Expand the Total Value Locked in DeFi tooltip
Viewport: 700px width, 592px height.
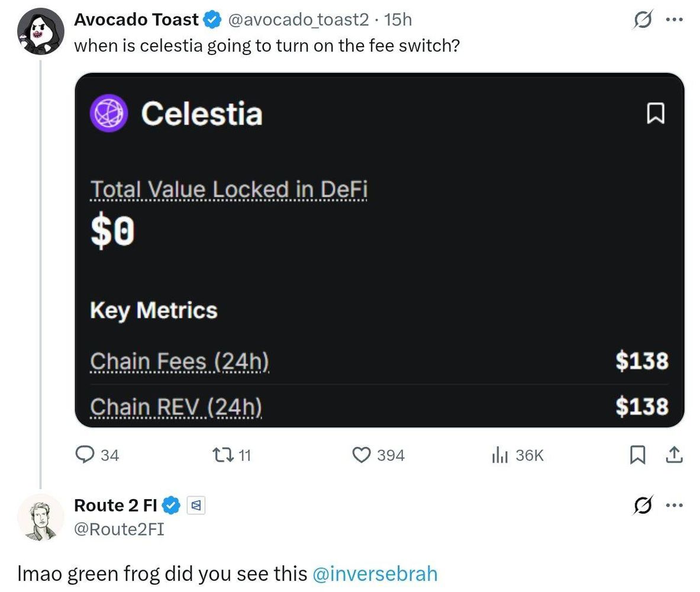tap(229, 189)
